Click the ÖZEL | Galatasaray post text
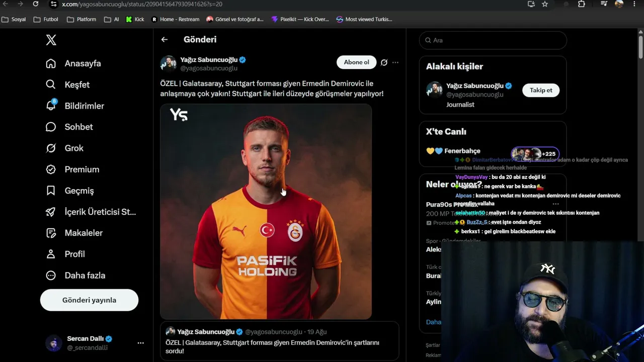The width and height of the screenshot is (644, 362). click(272, 88)
